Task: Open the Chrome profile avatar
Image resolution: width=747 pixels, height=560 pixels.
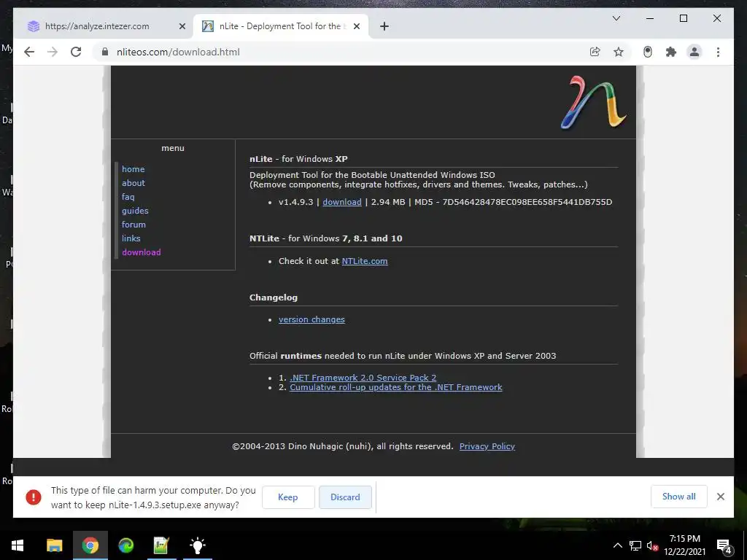Action: click(694, 52)
